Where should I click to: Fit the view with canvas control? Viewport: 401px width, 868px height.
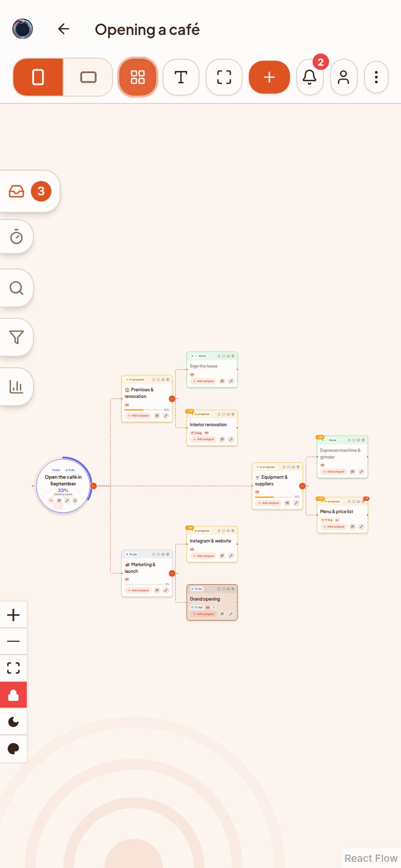(x=13, y=668)
